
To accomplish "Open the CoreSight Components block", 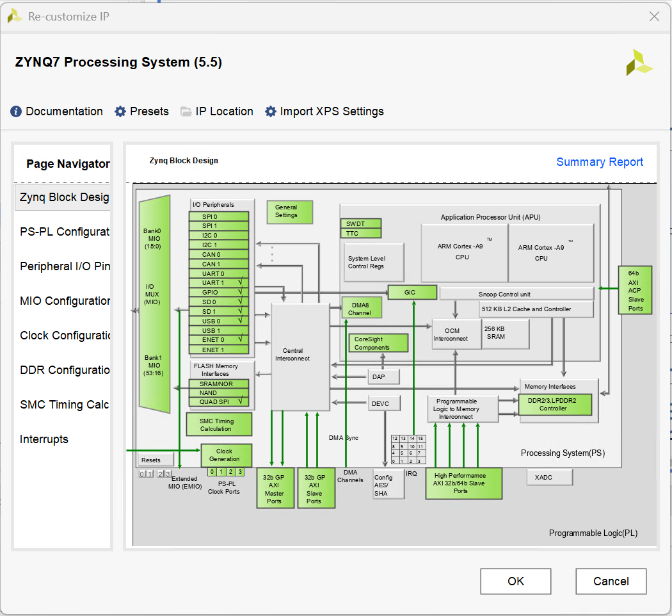I will pos(378,343).
